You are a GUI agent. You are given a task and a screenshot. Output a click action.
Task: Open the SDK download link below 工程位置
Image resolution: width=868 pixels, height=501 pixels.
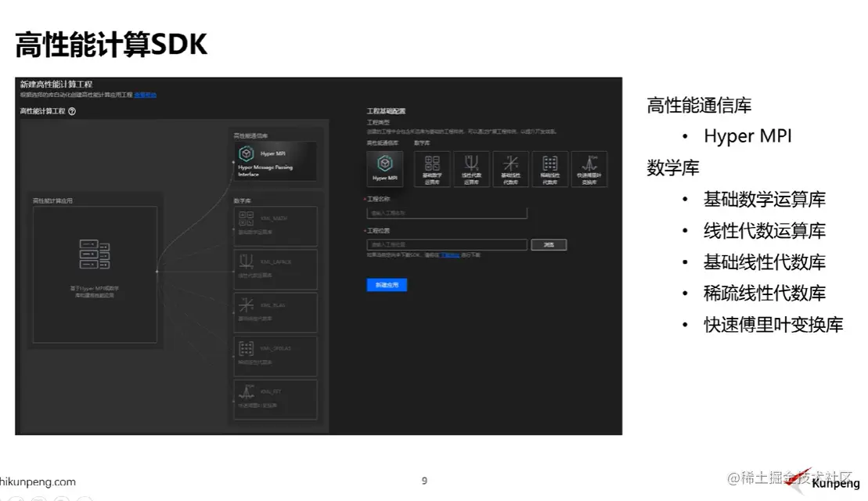tap(450, 255)
